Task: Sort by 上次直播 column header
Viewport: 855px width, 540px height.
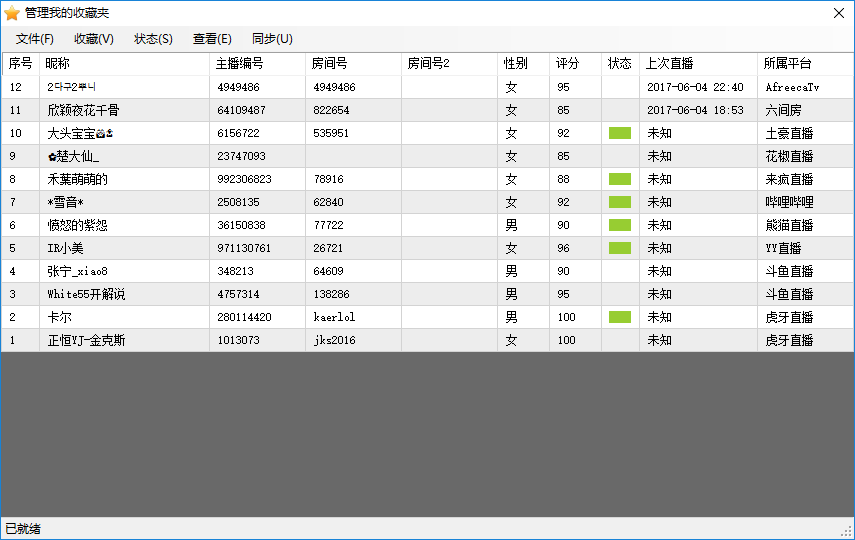Action: coord(699,64)
